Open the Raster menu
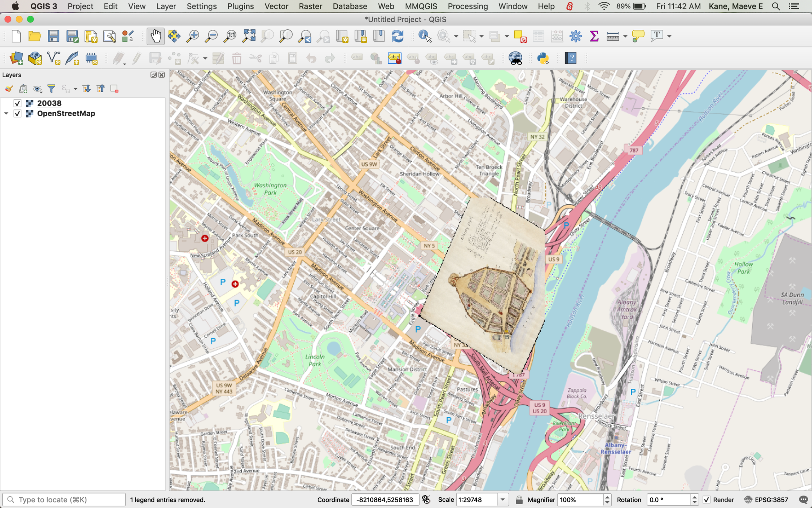Screen dimensions: 812x508 pos(310,6)
